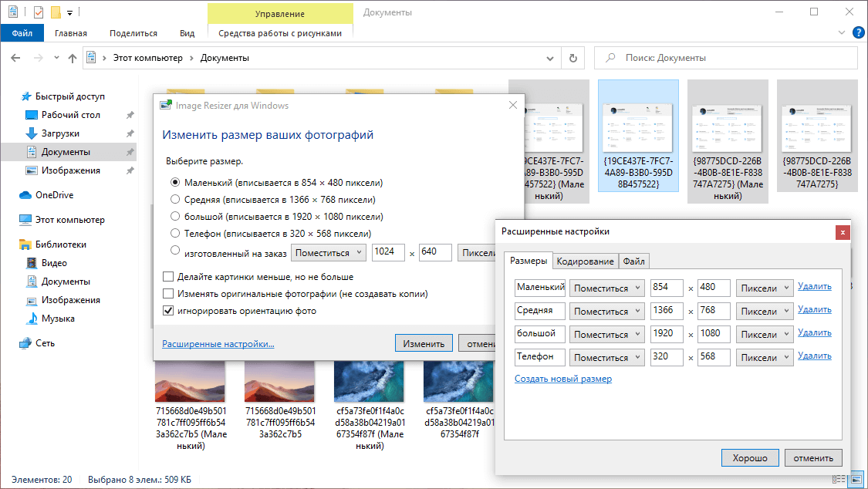868x489 pixels.
Task: Select Музыка in the navigation pane
Action: [60, 318]
